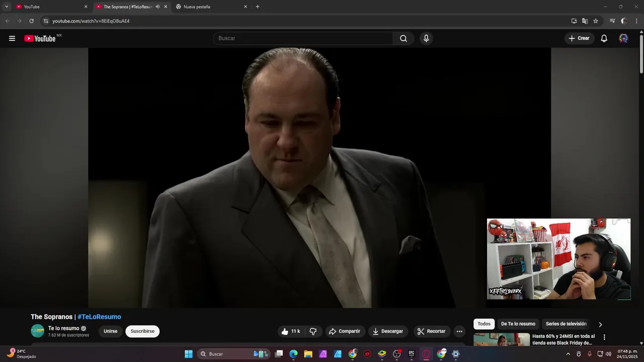Screen dimensions: 644x362
Task: Show more filter chips with arrow
Action: [600, 324]
